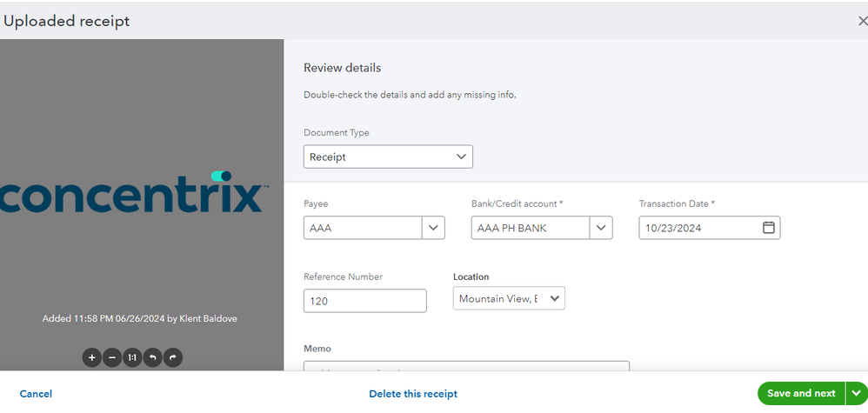Viewport: 868px width, 413px height.
Task: Click the 'Added 11:58 PM 06/26/2024 by Klent Baldove' text
Action: [139, 318]
